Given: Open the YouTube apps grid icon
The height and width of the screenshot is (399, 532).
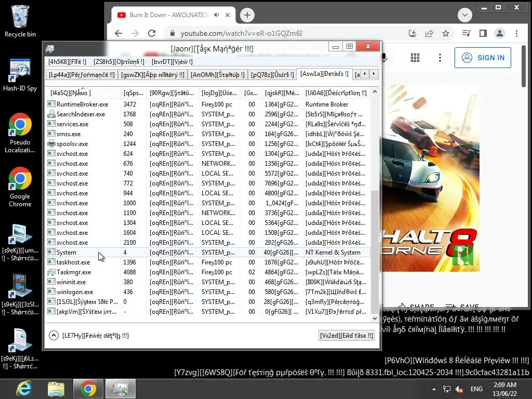Looking at the screenshot, I should [x=415, y=58].
